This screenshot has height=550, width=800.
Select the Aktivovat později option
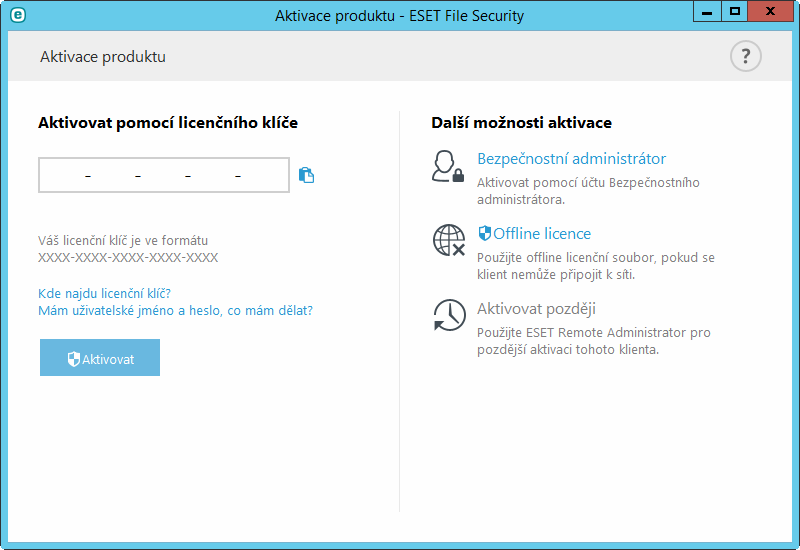pos(536,309)
